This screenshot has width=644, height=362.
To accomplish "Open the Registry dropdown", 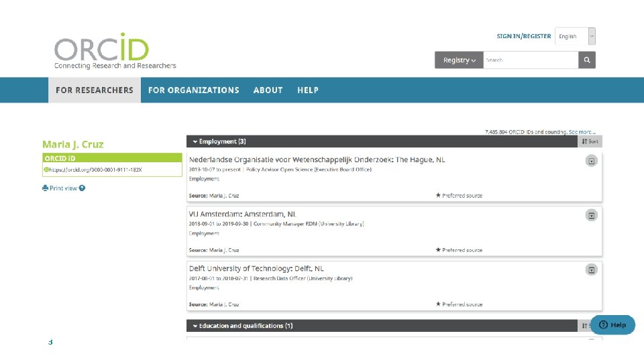I will (x=459, y=60).
